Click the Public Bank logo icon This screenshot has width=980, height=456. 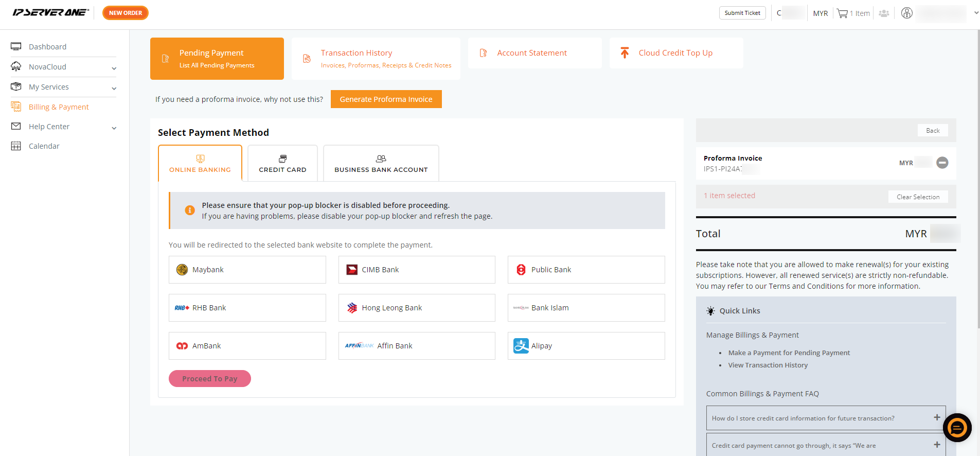tap(521, 270)
